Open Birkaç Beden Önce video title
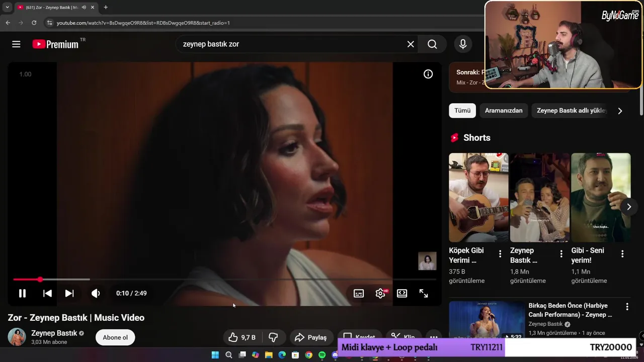 [x=570, y=310]
